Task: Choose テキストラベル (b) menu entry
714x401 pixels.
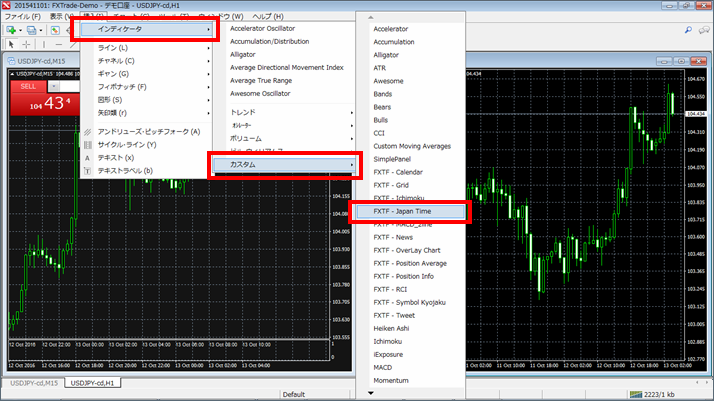Action: (125, 171)
